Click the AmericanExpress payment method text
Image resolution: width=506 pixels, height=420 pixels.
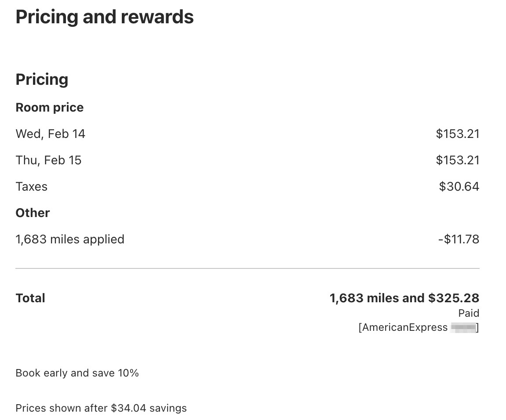point(403,327)
